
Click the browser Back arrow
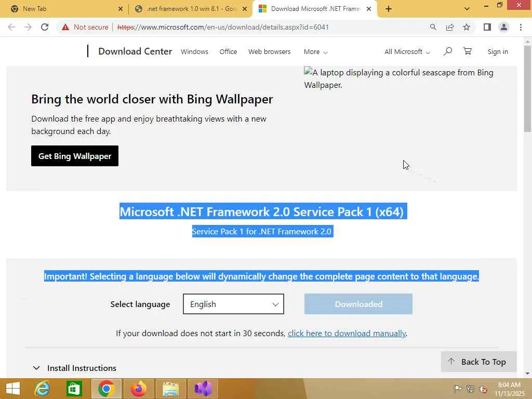point(11,27)
